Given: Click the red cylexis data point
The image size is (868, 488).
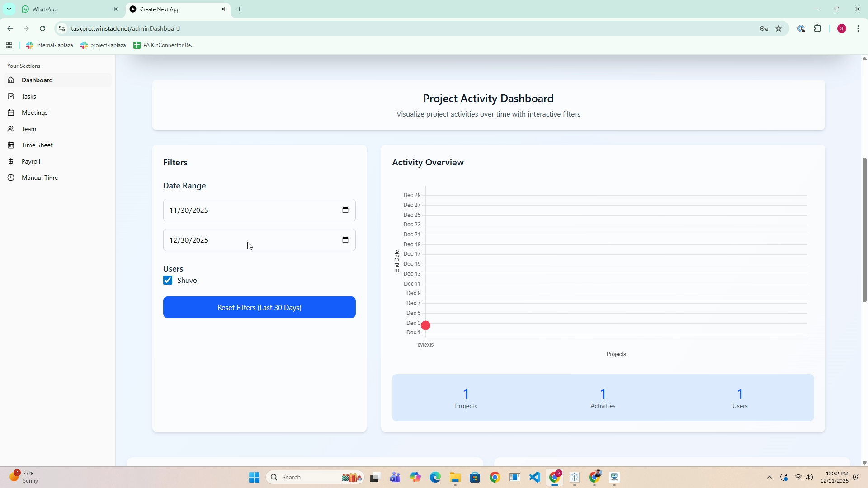Looking at the screenshot, I should pos(425,325).
